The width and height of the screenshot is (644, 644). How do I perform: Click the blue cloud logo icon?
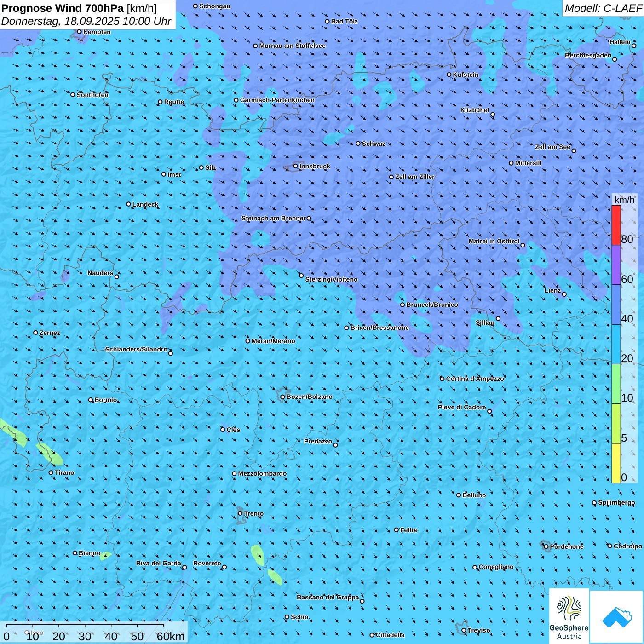[617, 617]
